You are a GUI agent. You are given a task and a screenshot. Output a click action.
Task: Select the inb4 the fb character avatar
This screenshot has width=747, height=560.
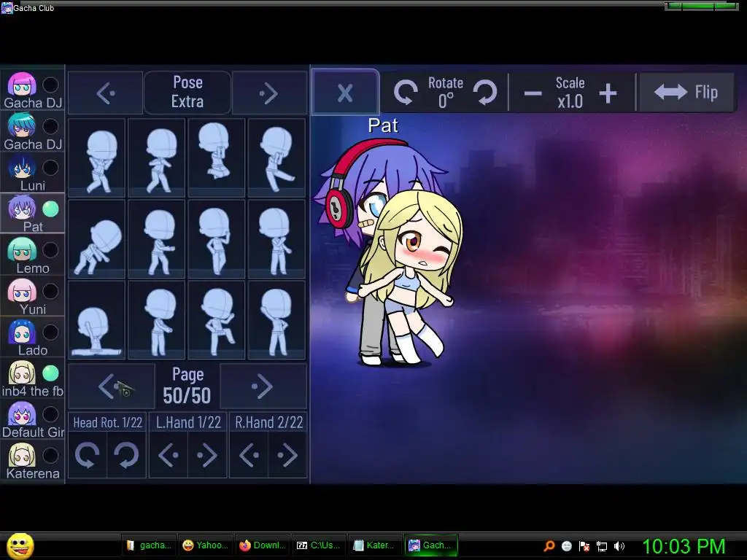click(22, 373)
